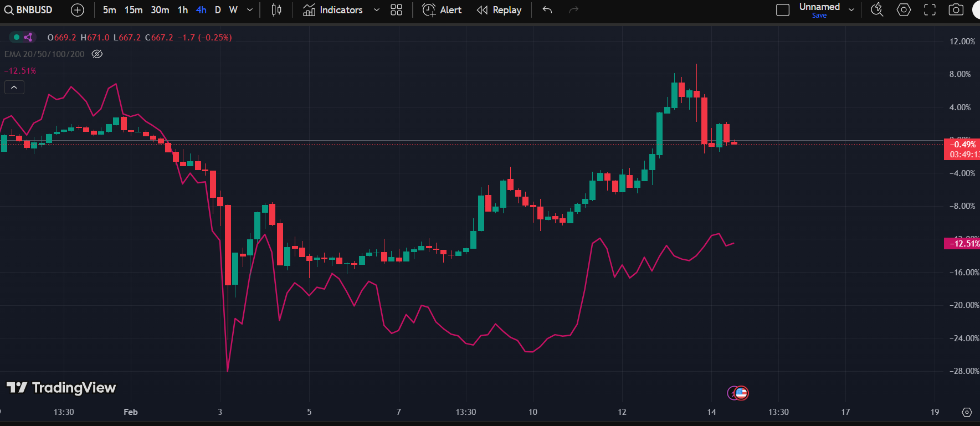Enter fullscreen mode
This screenshot has width=980, height=426.
click(930, 10)
